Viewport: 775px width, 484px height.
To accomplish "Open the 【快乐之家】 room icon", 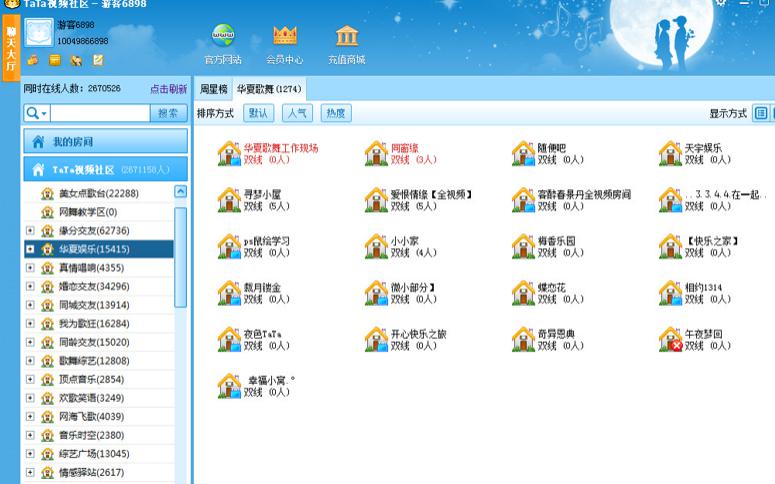I will click(x=671, y=246).
